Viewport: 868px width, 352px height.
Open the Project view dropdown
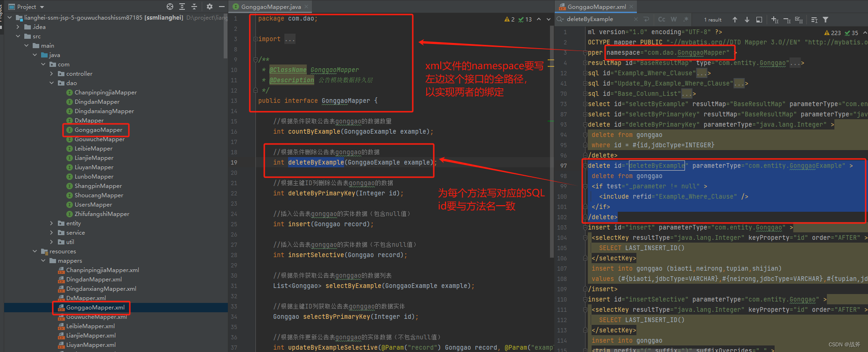tap(42, 7)
